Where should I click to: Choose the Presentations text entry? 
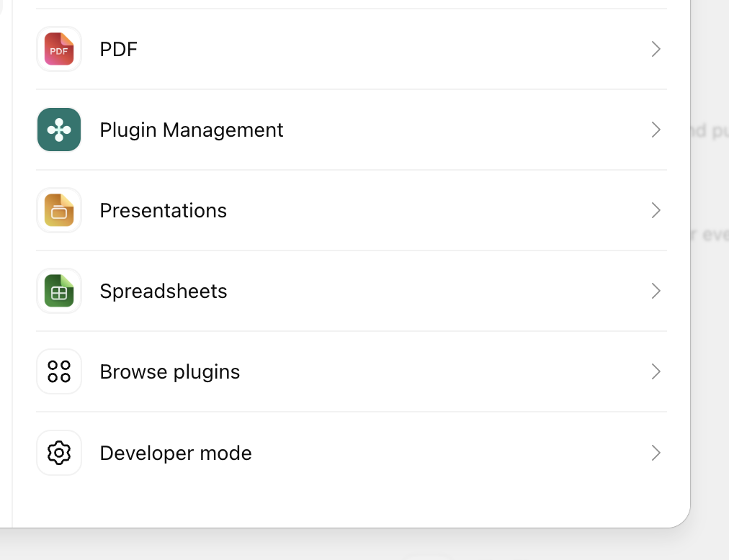[x=164, y=210]
